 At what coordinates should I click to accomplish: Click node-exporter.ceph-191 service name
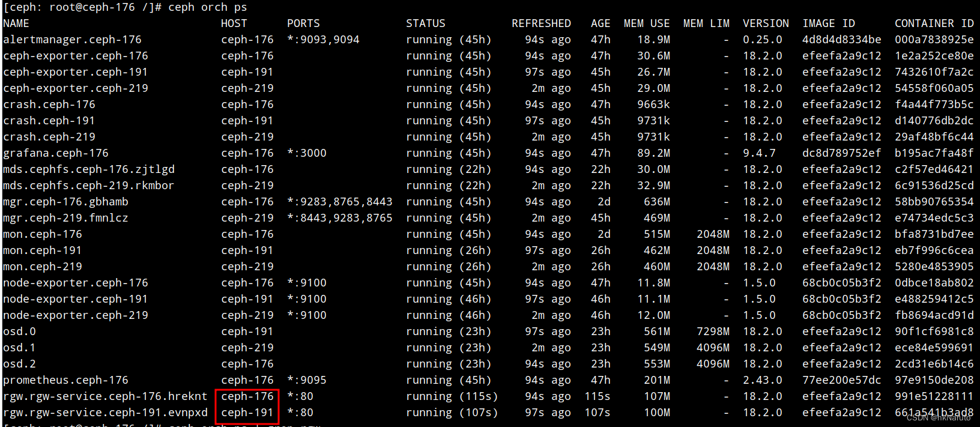coord(76,299)
